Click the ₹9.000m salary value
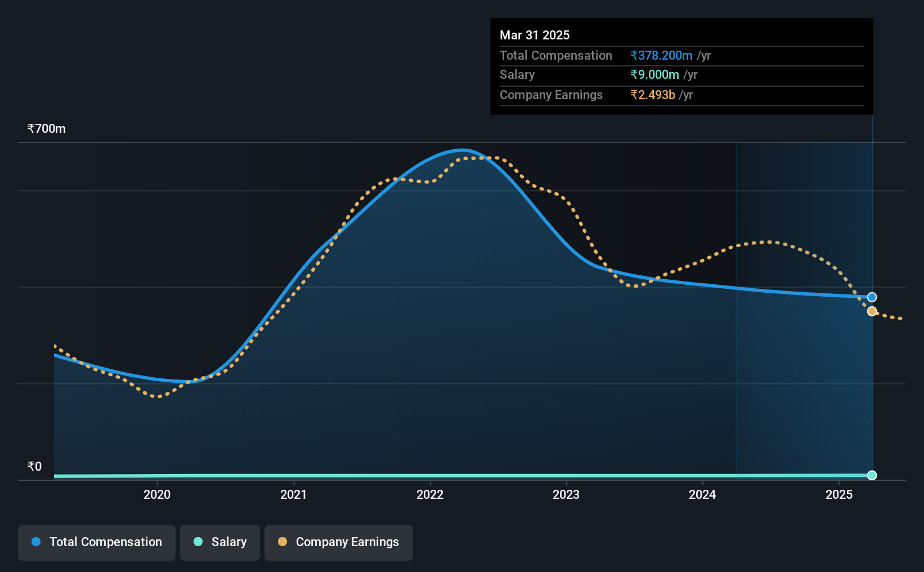The image size is (924, 572). [654, 75]
